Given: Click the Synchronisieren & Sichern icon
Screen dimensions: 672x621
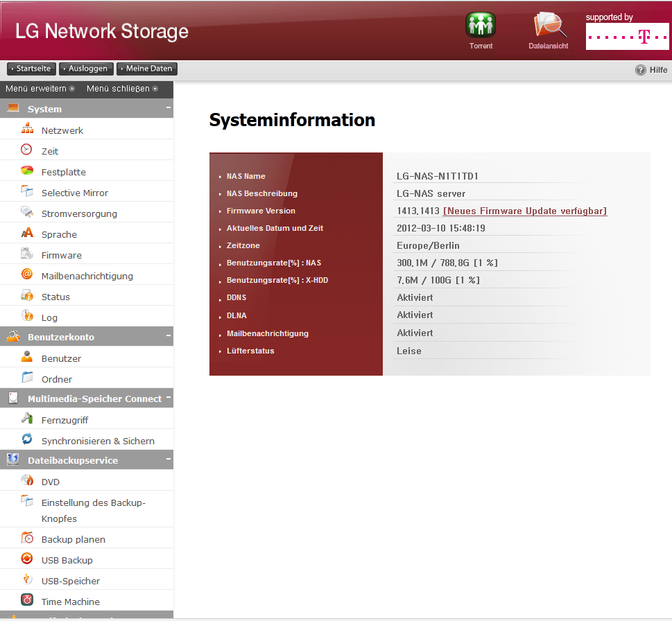Looking at the screenshot, I should click(x=27, y=440).
